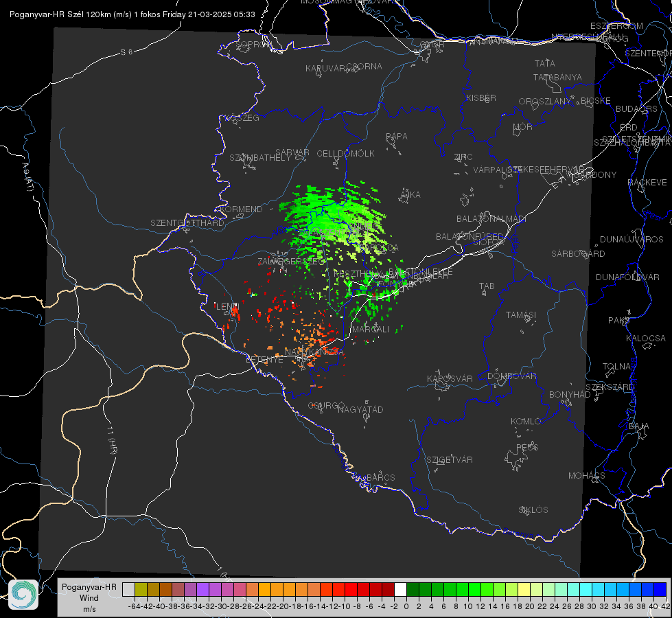
Task: Click the SZOMBATHELY city label
Action: (260, 157)
